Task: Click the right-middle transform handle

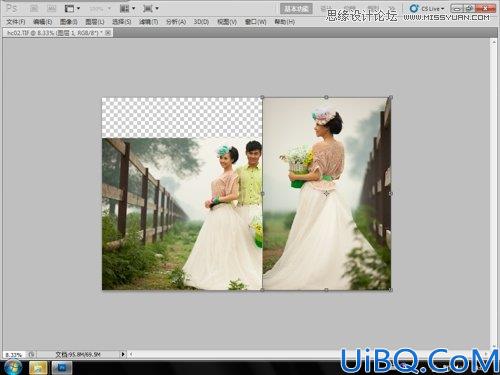Action: click(391, 193)
